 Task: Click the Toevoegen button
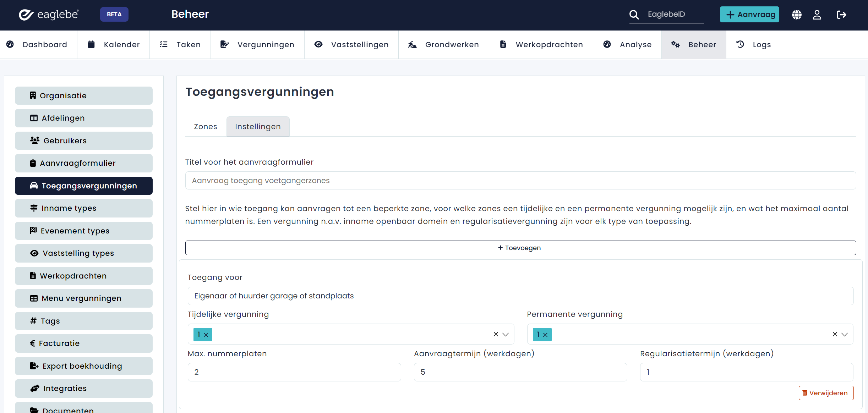click(520, 248)
